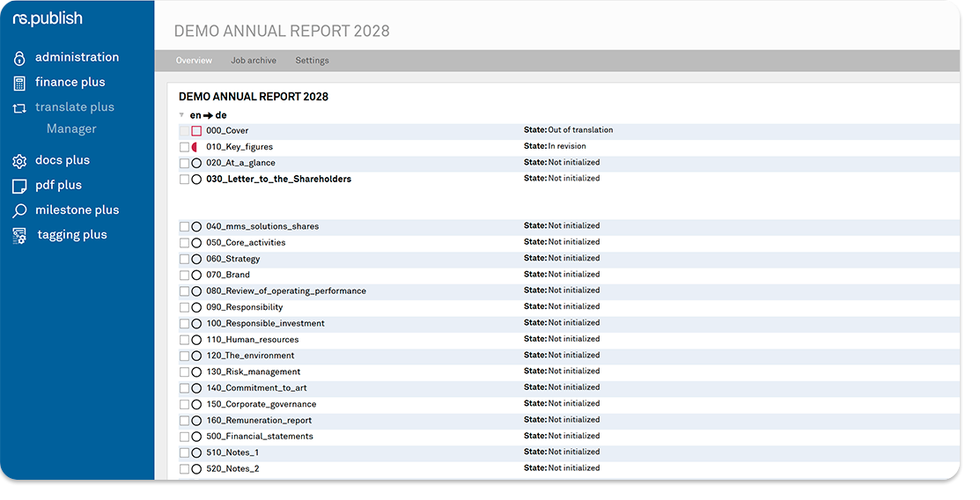The width and height of the screenshot is (980, 500).
Task: Click the translate plus arrows icon
Action: (x=19, y=108)
